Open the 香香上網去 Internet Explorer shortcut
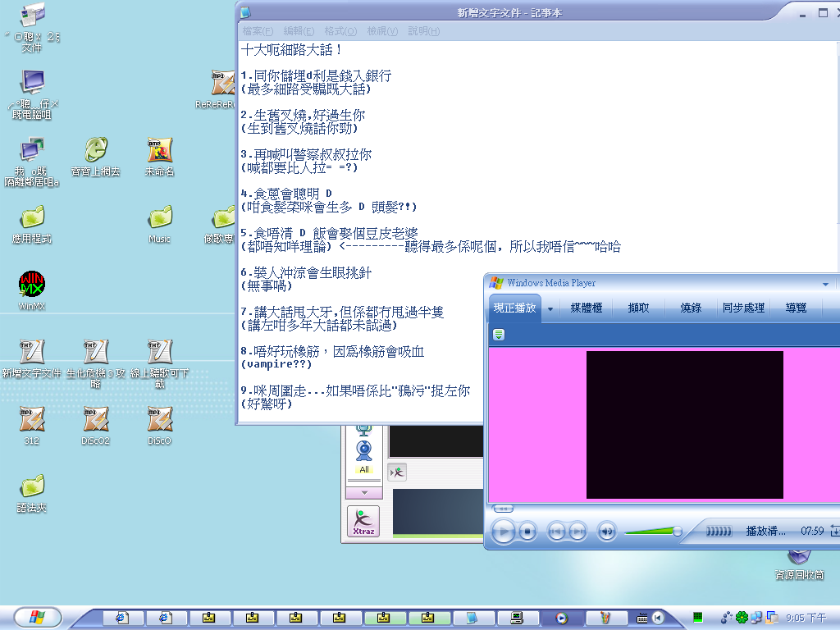Image resolution: width=840 pixels, height=630 pixels. point(95,157)
